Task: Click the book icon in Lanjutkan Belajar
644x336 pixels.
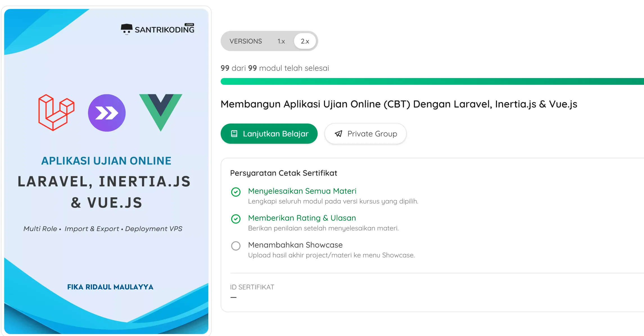Action: (x=234, y=134)
